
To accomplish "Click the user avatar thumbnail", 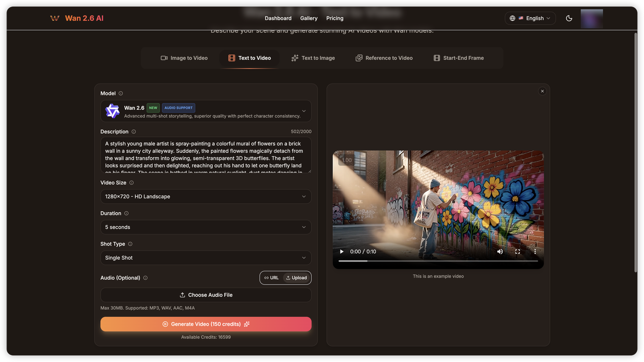I will [592, 18].
